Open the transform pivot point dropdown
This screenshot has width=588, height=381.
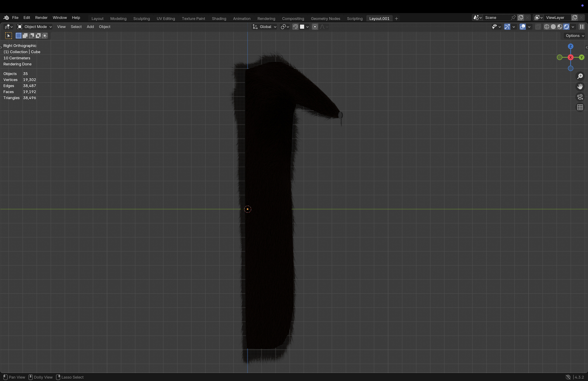click(x=285, y=27)
